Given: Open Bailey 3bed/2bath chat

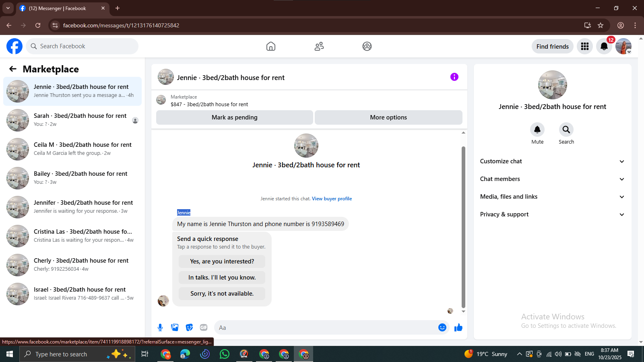Looking at the screenshot, I should click(72, 178).
